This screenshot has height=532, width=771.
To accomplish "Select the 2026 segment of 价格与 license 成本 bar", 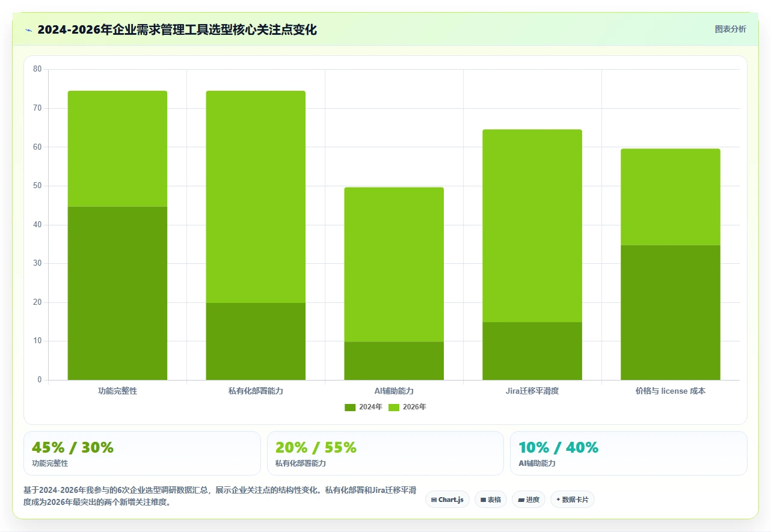I will pyautogui.click(x=671, y=197).
